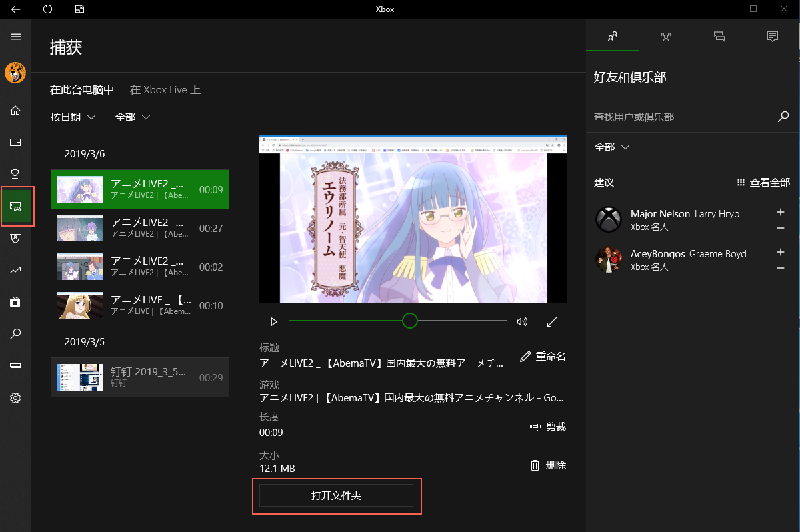Open Major Nelson's profile picture
The height and width of the screenshot is (532, 800).
click(608, 219)
